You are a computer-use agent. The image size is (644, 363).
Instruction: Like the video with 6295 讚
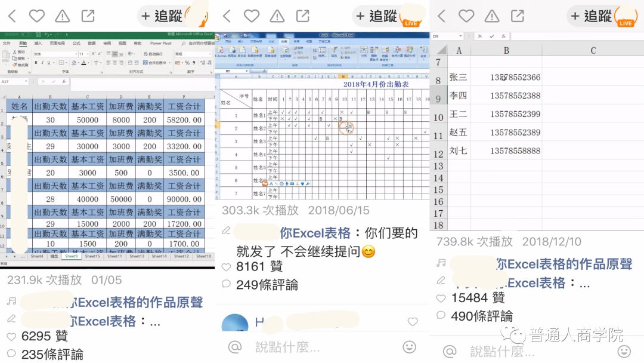click(11, 336)
